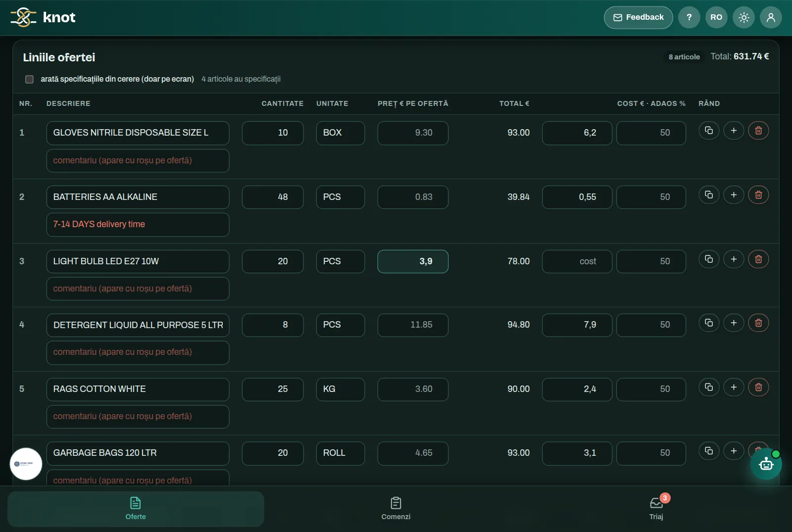Open the Oferte tab

coord(136,509)
